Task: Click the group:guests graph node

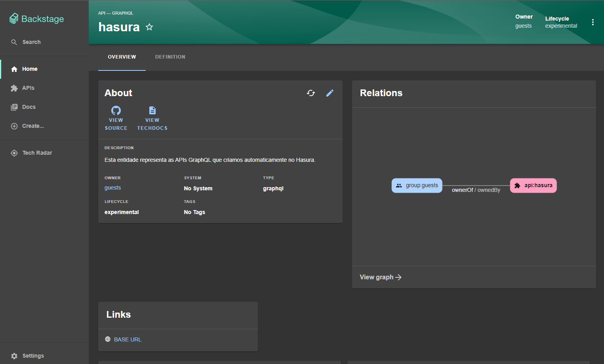Action: tap(417, 186)
